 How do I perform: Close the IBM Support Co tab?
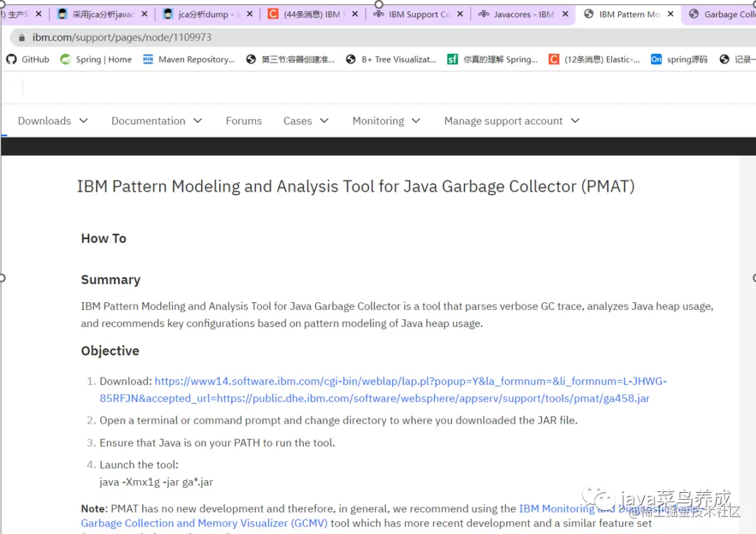pyautogui.click(x=460, y=15)
